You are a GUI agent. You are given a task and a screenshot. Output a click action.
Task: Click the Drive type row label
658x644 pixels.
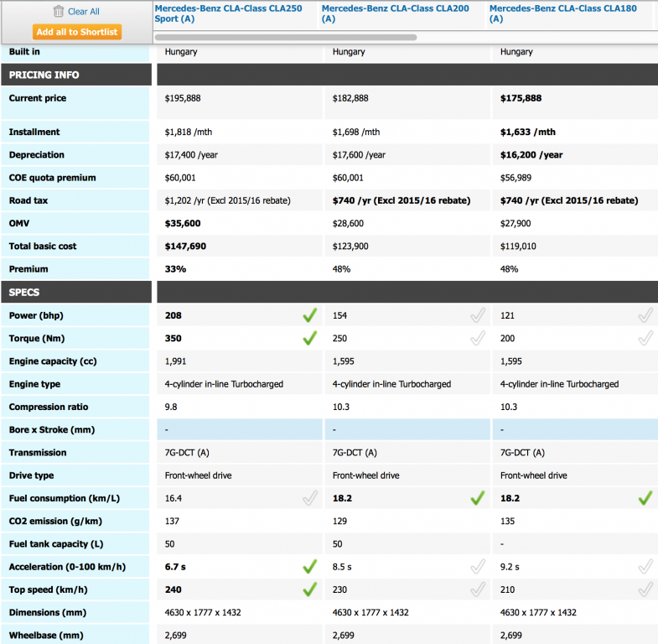32,475
